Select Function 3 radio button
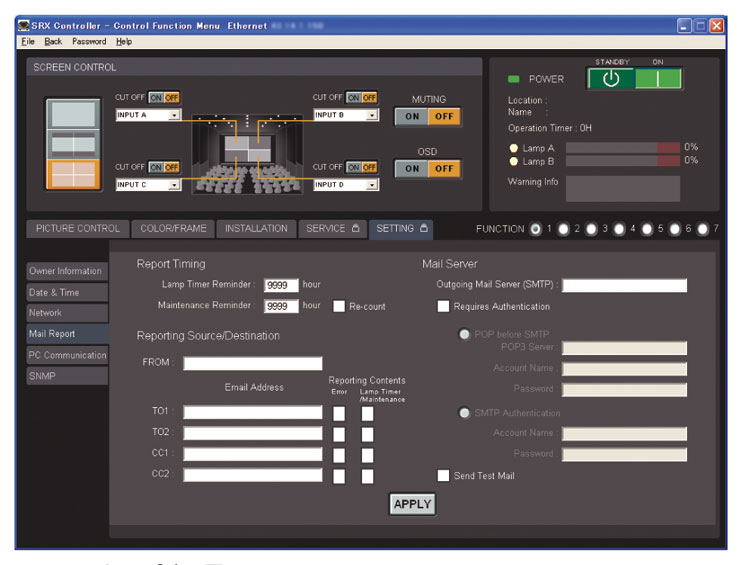This screenshot has width=740, height=565. click(x=592, y=229)
